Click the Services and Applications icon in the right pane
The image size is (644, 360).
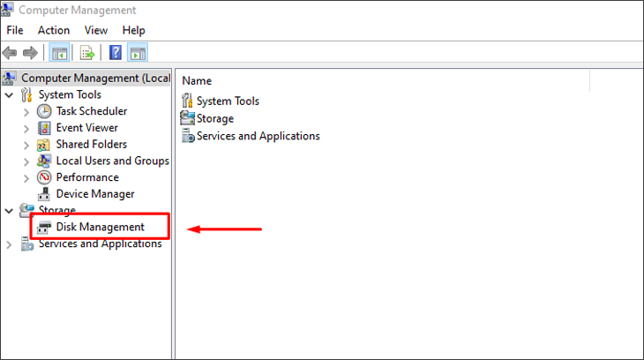coord(188,136)
